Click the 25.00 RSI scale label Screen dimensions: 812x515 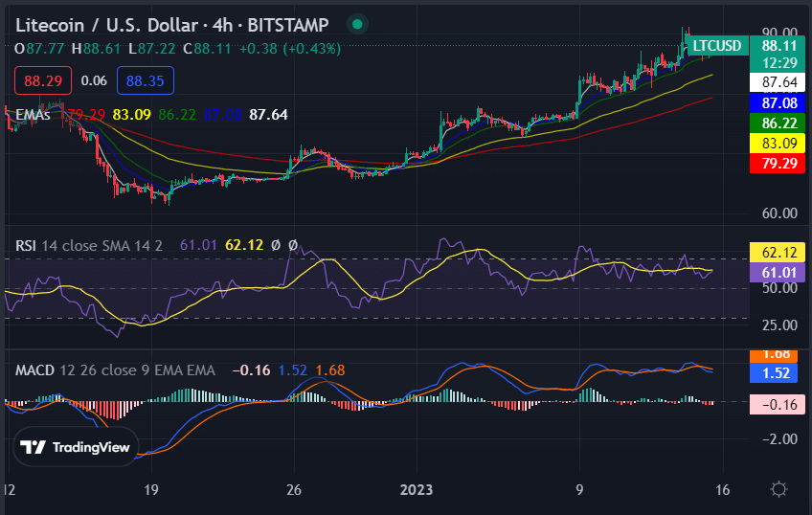tap(779, 325)
